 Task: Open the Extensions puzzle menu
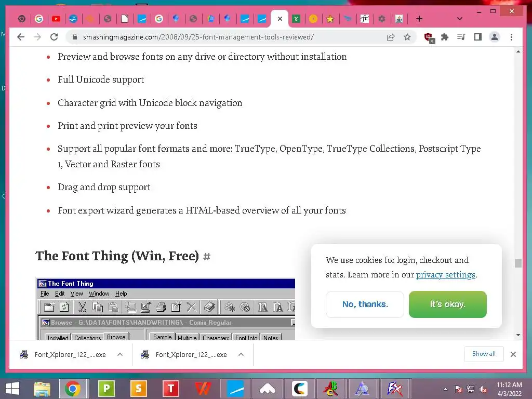pyautogui.click(x=445, y=37)
